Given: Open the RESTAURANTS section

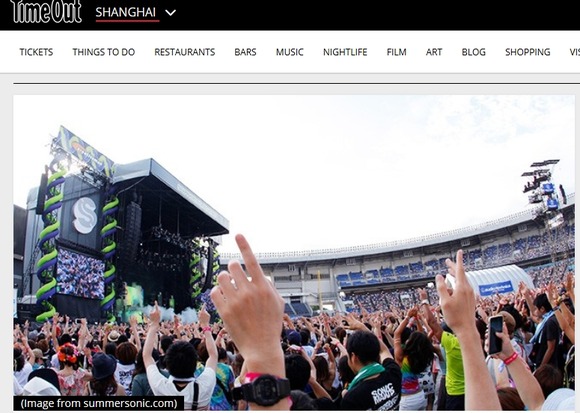Looking at the screenshot, I should (185, 52).
